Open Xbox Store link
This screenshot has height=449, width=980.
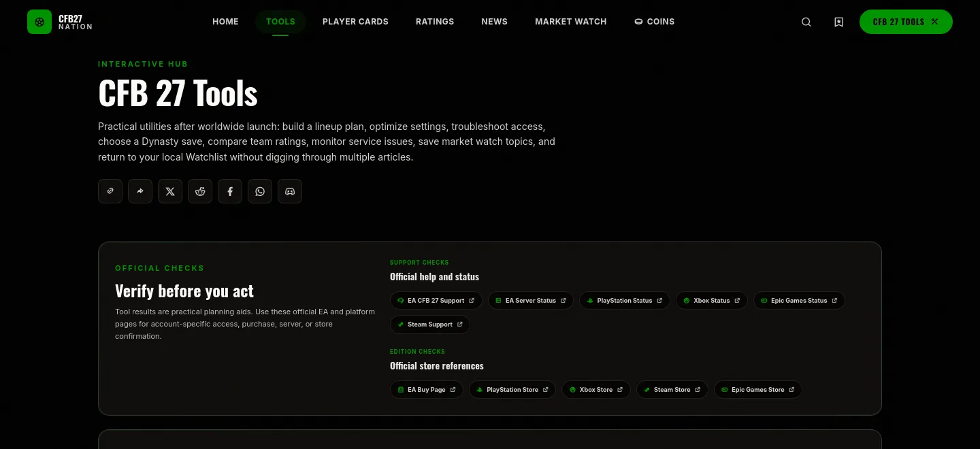pos(596,390)
